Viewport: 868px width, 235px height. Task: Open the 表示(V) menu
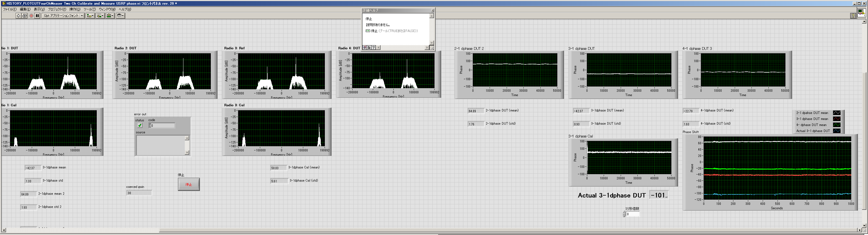coord(39,9)
